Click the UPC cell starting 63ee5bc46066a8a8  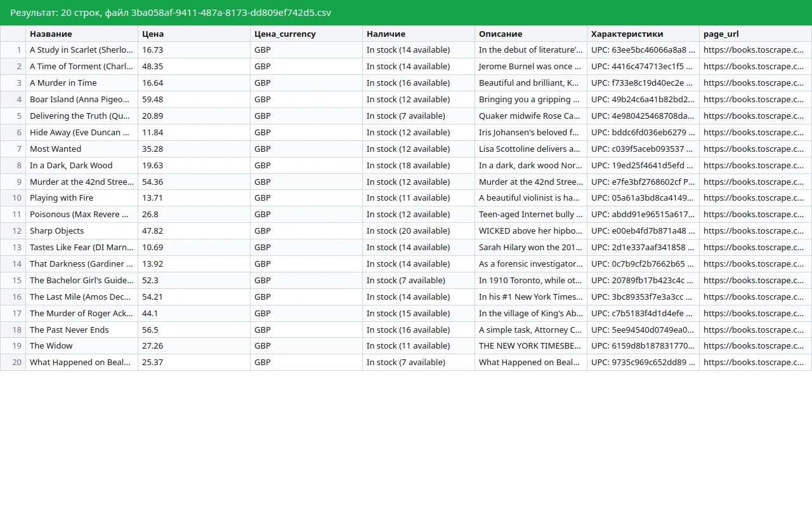(x=643, y=50)
